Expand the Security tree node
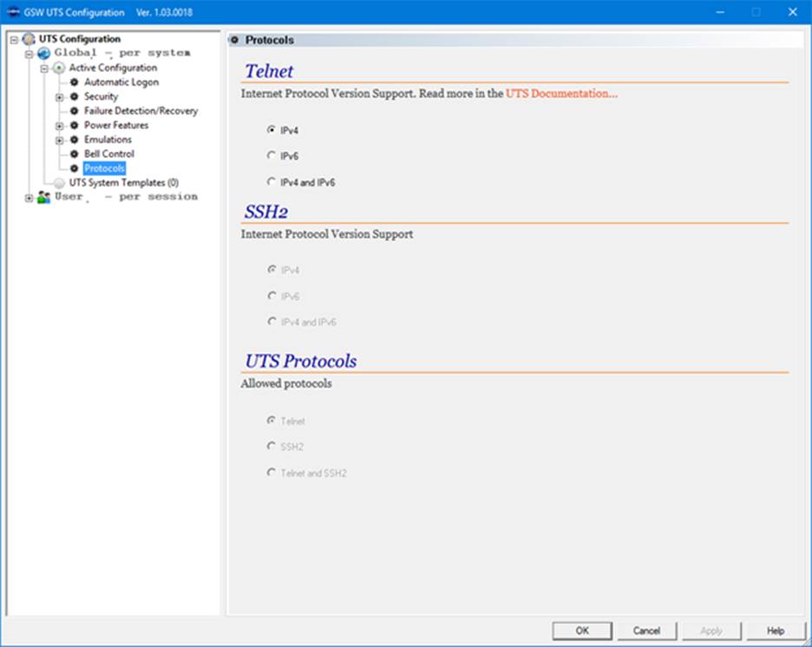Image resolution: width=812 pixels, height=647 pixels. coord(59,97)
